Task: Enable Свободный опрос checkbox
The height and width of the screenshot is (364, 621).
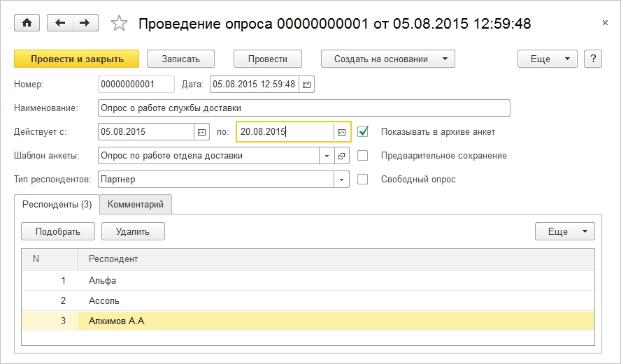Action: point(363,180)
